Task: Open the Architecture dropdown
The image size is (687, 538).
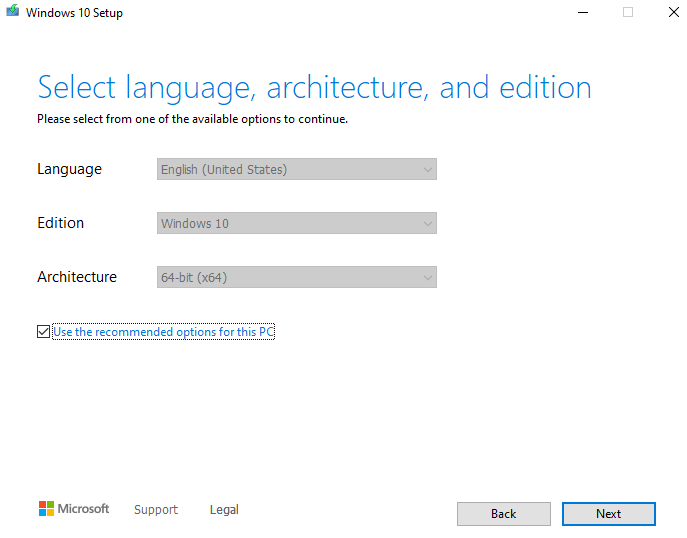Action: (297, 277)
